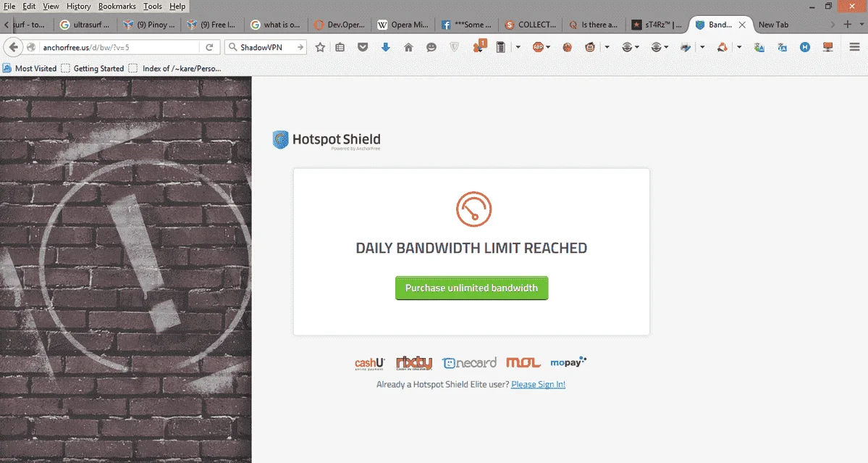Open the Downloads arrow
This screenshot has width=868, height=463.
pyautogui.click(x=386, y=48)
